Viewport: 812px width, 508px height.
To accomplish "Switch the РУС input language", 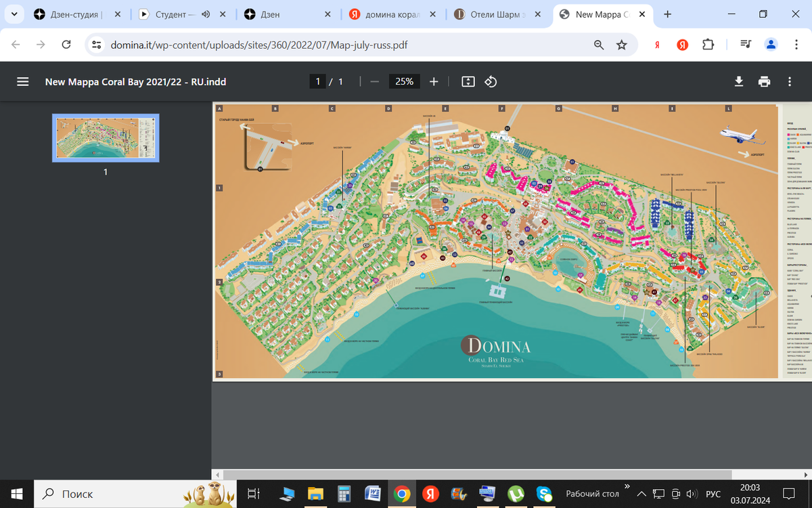I will 713,494.
